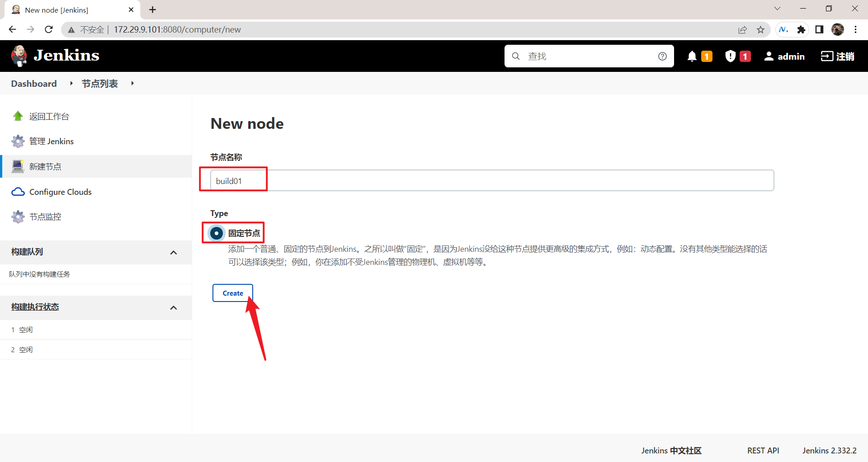Click the gear icon for 管理 Jenkins

click(x=18, y=141)
